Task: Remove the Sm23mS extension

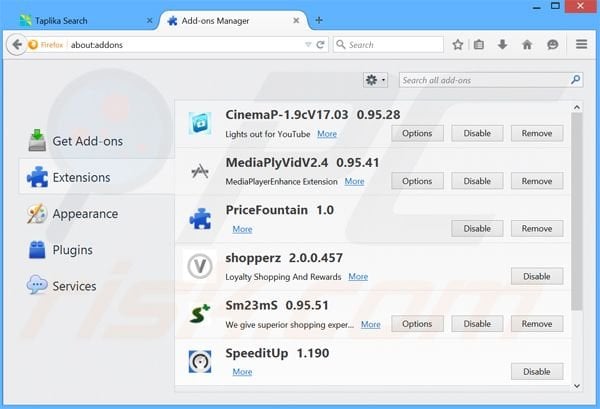Action: coord(537,324)
